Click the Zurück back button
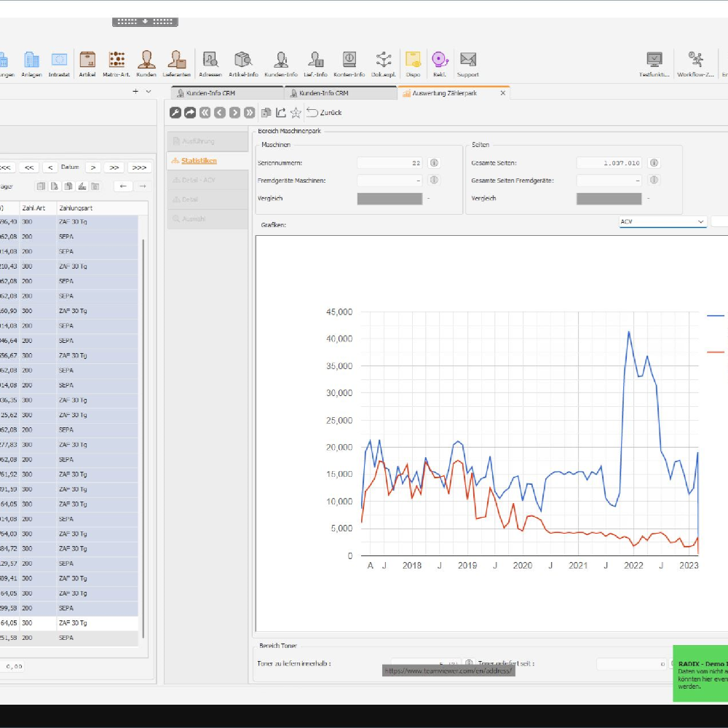This screenshot has height=728, width=728. [x=324, y=112]
